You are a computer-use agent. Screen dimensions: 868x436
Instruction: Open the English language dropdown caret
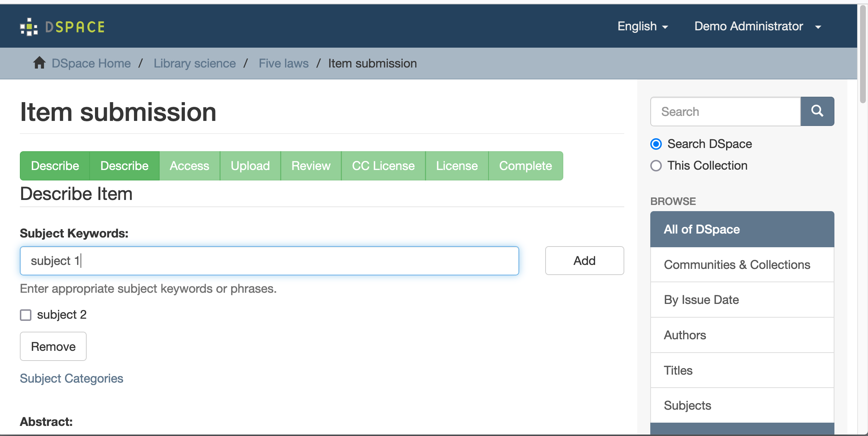pyautogui.click(x=665, y=27)
